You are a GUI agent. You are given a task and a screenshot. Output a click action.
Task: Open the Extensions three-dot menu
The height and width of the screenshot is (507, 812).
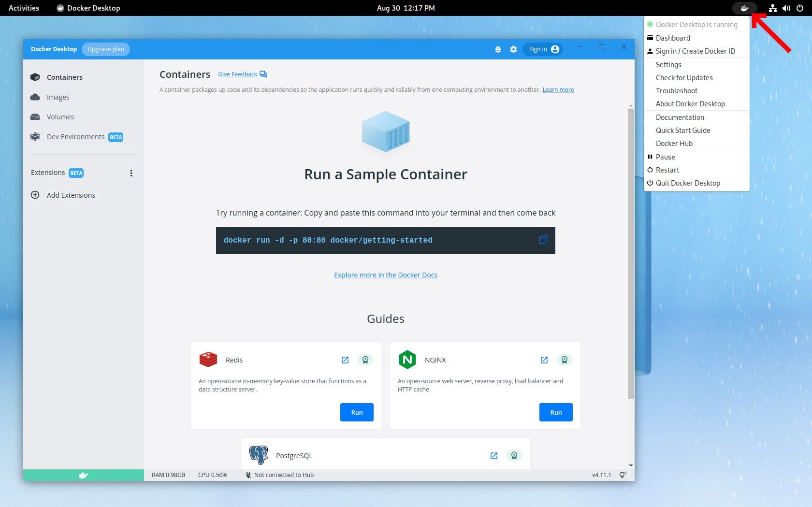pos(131,173)
